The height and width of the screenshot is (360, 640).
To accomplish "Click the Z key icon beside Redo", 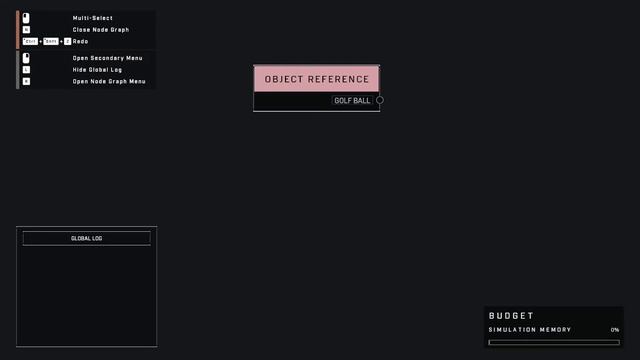I will (67, 42).
